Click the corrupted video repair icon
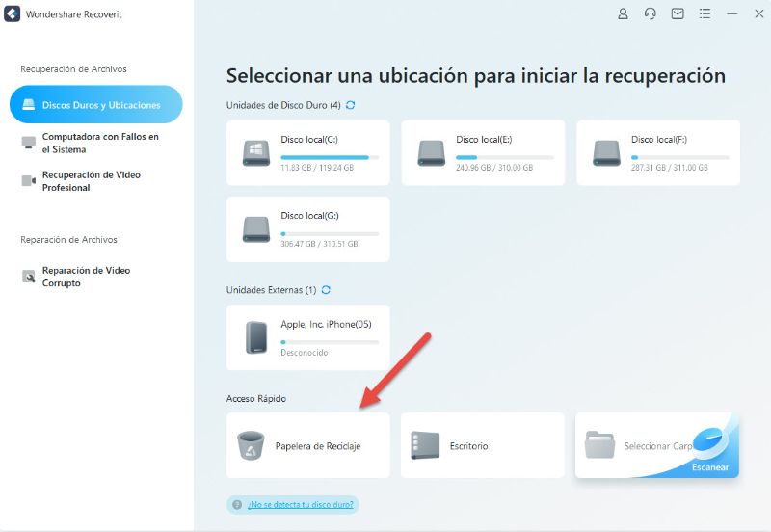771x532 pixels. (x=29, y=277)
